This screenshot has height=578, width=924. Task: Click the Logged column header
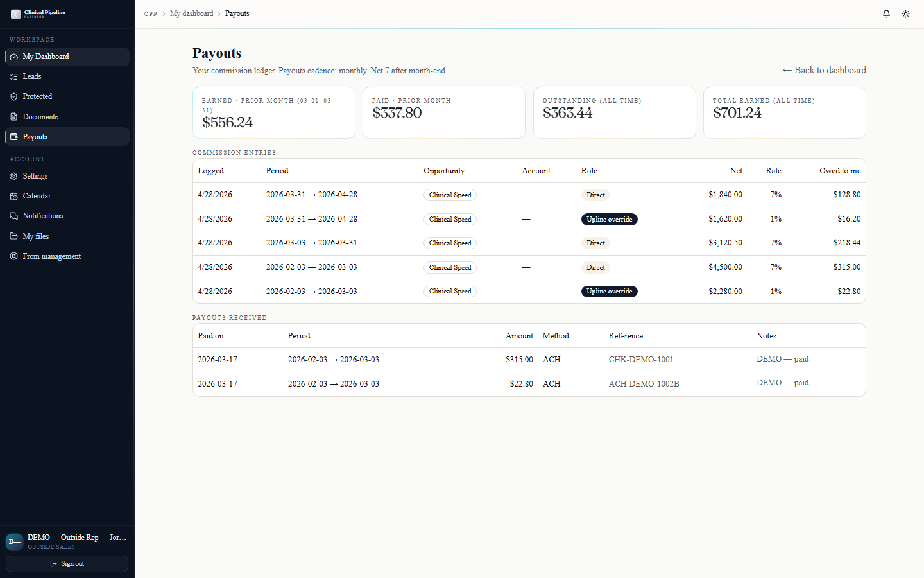pyautogui.click(x=210, y=171)
